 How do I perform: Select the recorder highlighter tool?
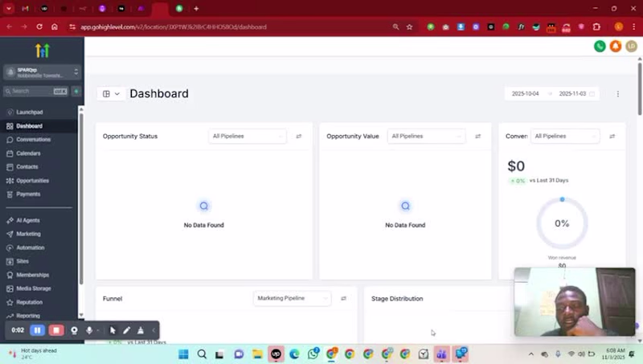pyautogui.click(x=141, y=330)
